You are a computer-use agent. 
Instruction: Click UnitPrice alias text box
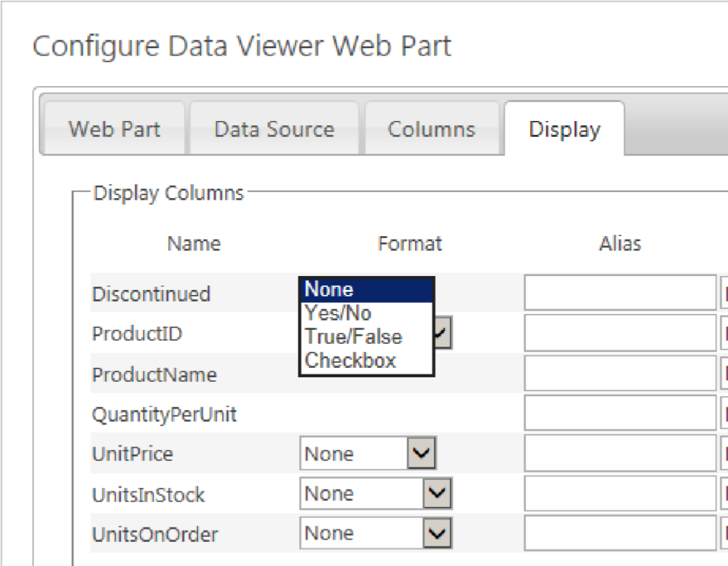click(620, 455)
